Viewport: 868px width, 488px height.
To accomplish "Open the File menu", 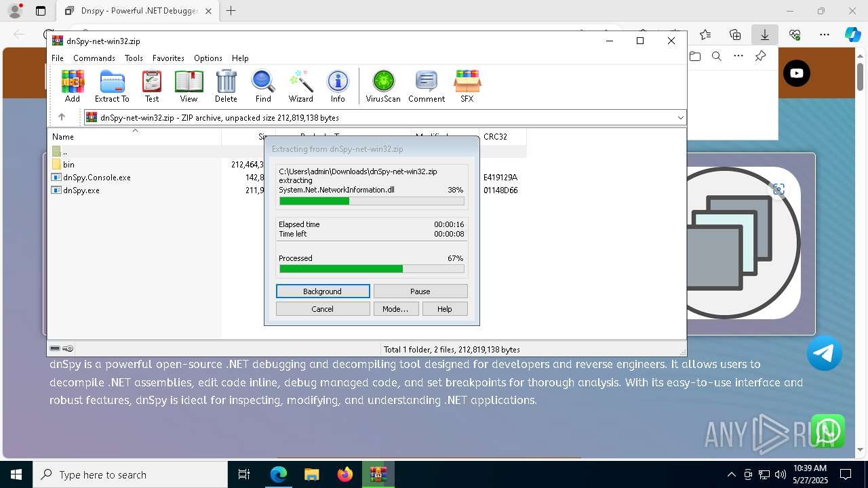I will (x=58, y=58).
